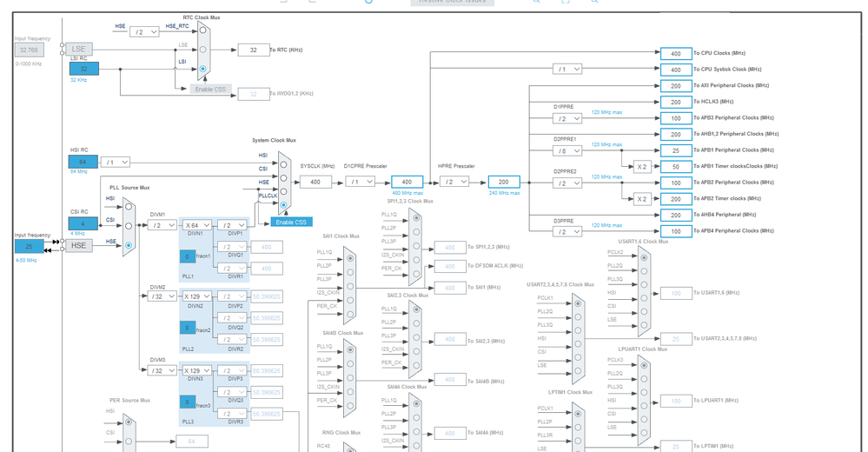868x452 pixels.
Task: Choose HSE radio on PLL Source Mux
Action: [129, 245]
